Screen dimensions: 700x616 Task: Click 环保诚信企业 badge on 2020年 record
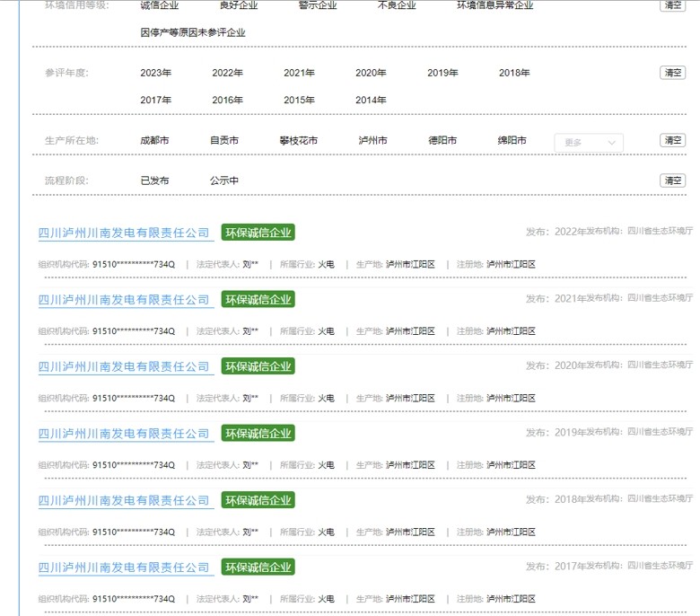coord(258,366)
